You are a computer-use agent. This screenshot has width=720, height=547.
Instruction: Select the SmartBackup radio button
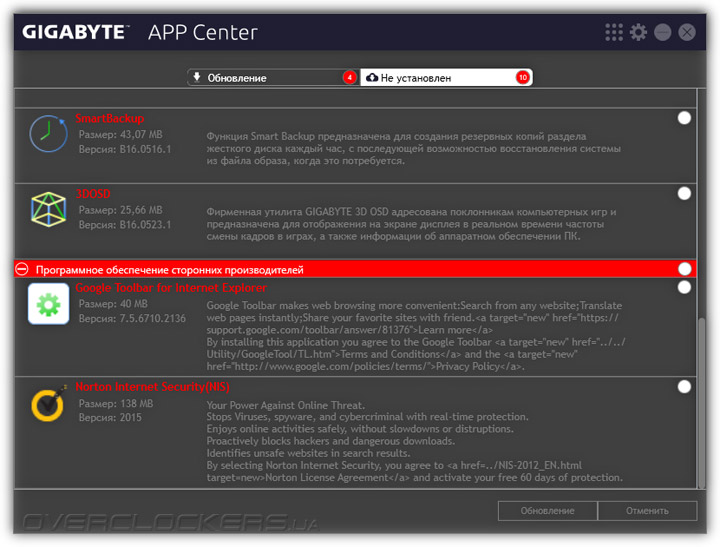tap(684, 118)
